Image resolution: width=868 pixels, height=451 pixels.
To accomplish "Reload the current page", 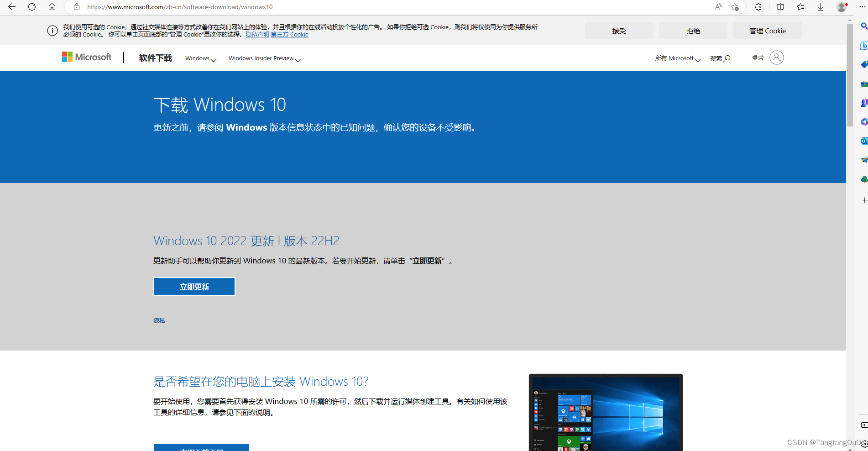I will coord(32,7).
